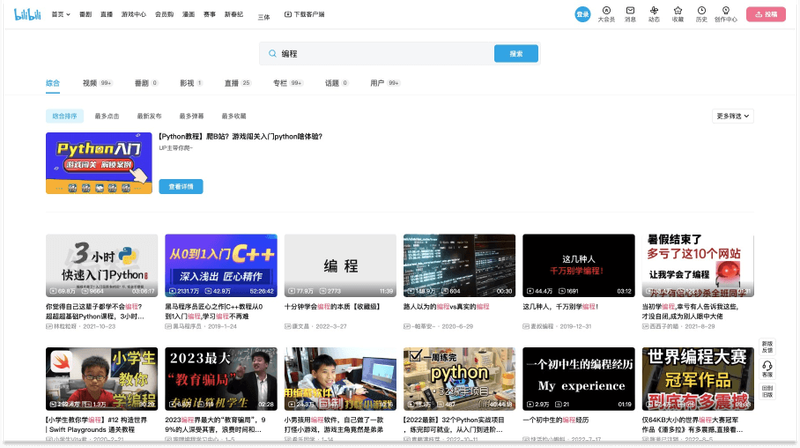
Task: Switch to the 番剧 results tab
Action: pos(146,83)
